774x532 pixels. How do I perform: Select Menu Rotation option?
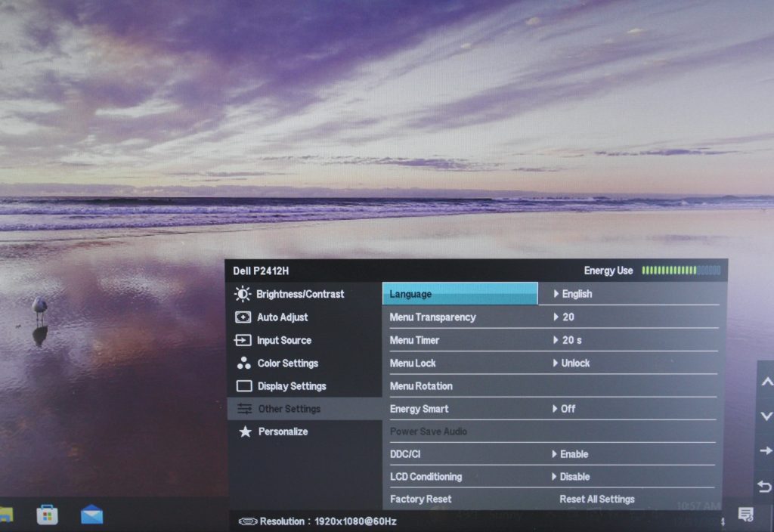pyautogui.click(x=421, y=386)
